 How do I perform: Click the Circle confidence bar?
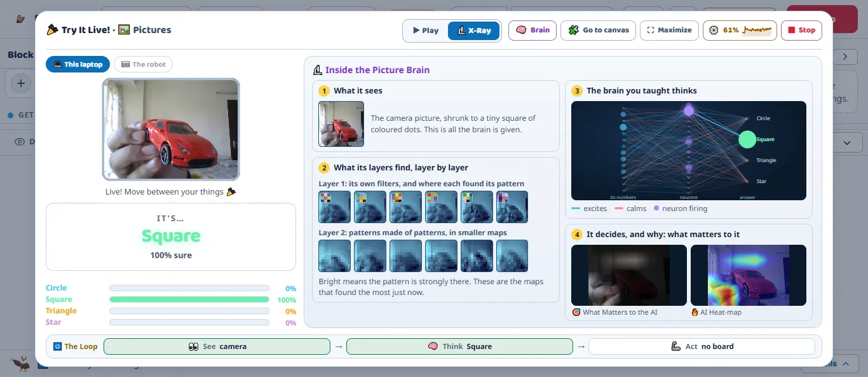pos(189,288)
